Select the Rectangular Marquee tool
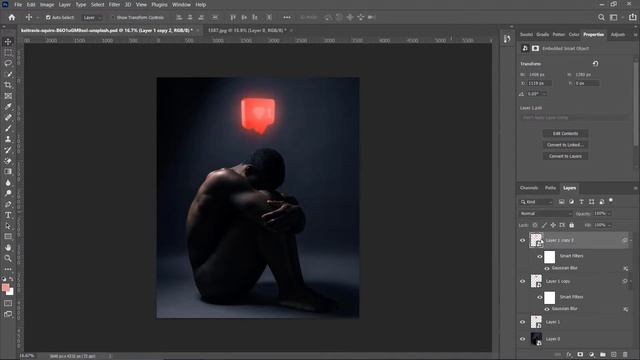Image resolution: width=640 pixels, height=360 pixels. tap(8, 53)
